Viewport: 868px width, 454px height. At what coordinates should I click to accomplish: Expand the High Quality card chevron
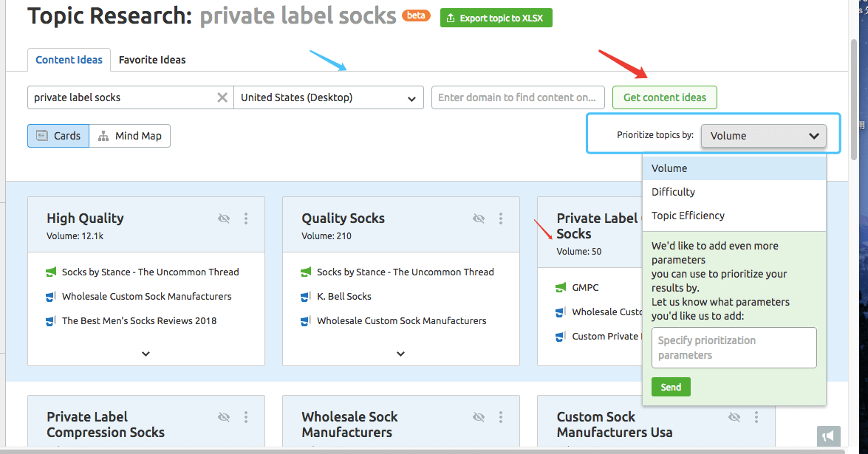pos(146,354)
